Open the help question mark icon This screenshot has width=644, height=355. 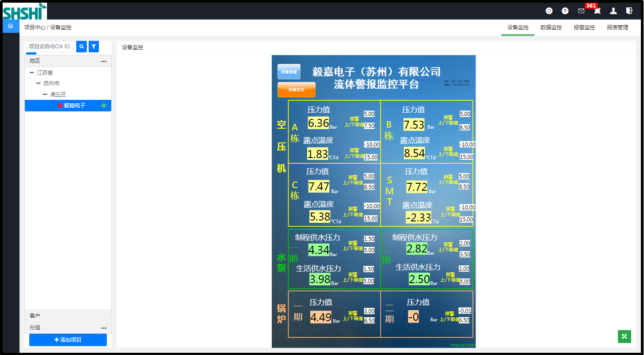click(565, 11)
